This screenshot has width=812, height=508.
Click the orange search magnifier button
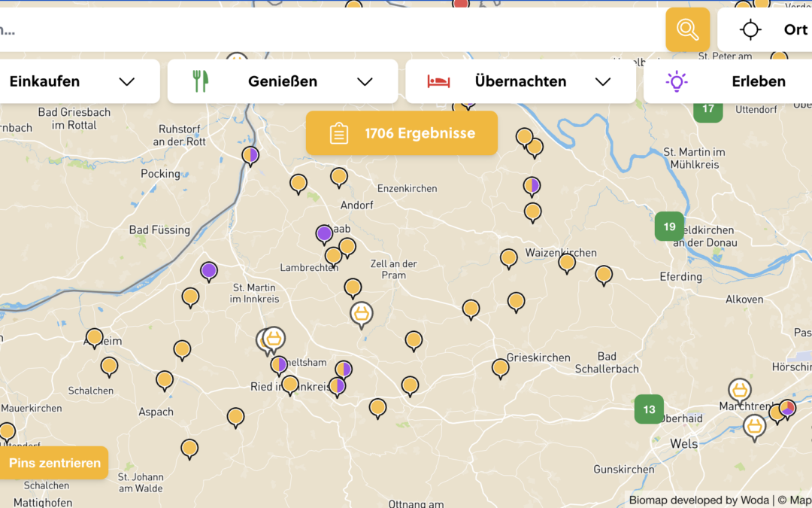click(x=687, y=29)
